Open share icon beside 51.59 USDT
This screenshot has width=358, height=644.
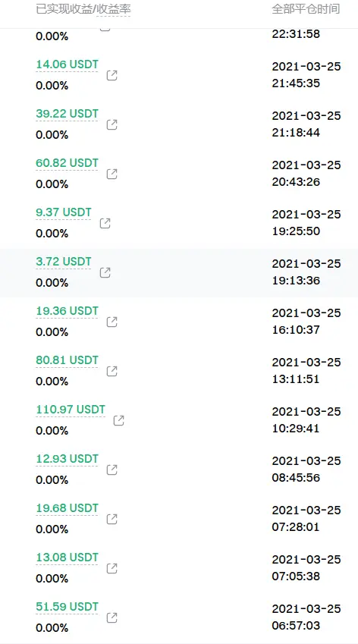[111, 617]
